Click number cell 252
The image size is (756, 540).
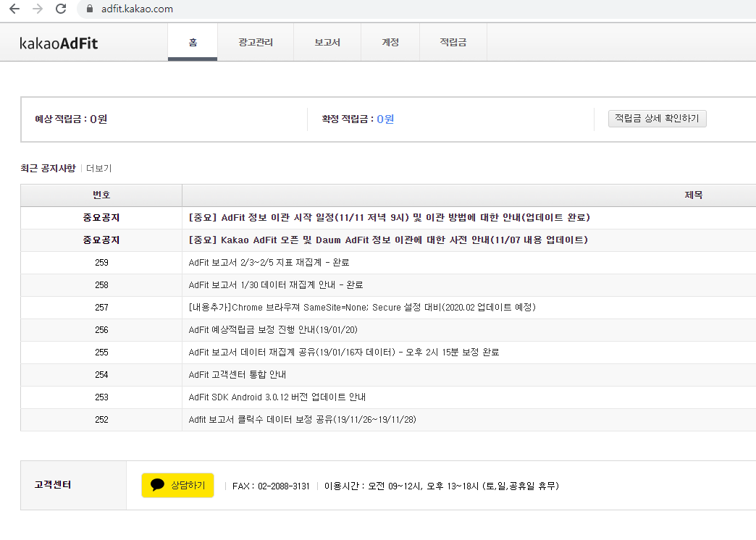[101, 419]
